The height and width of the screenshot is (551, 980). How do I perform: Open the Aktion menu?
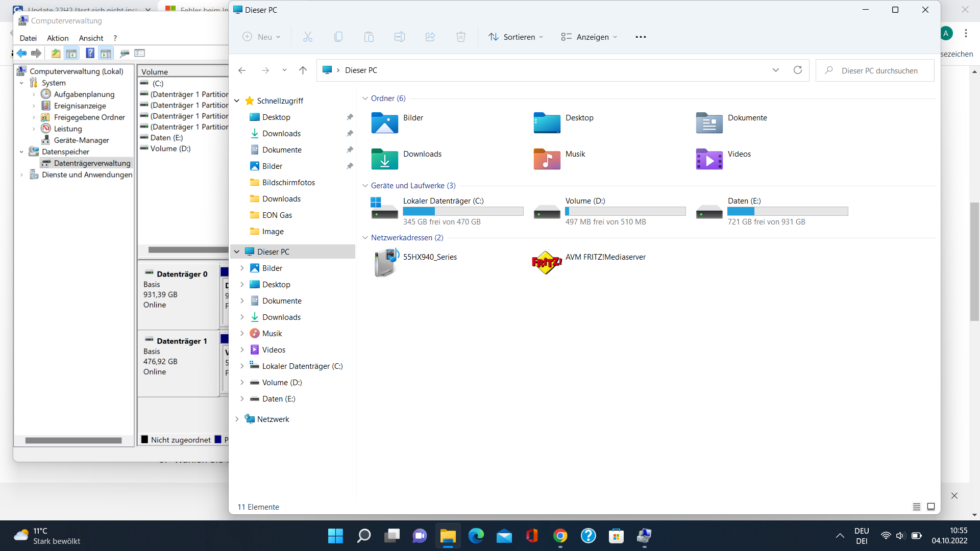(x=58, y=38)
